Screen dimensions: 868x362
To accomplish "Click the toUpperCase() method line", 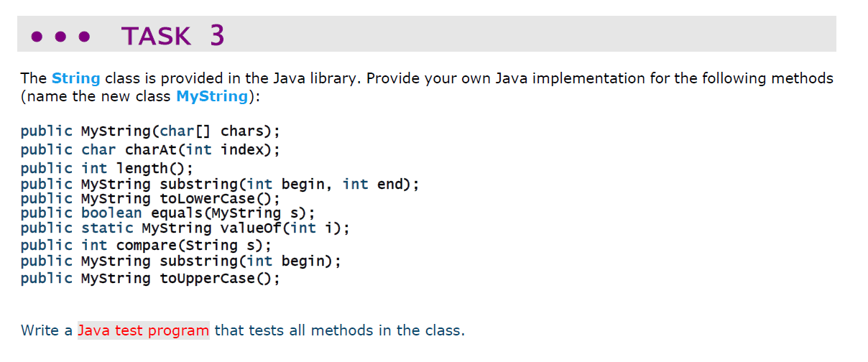I will (150, 279).
